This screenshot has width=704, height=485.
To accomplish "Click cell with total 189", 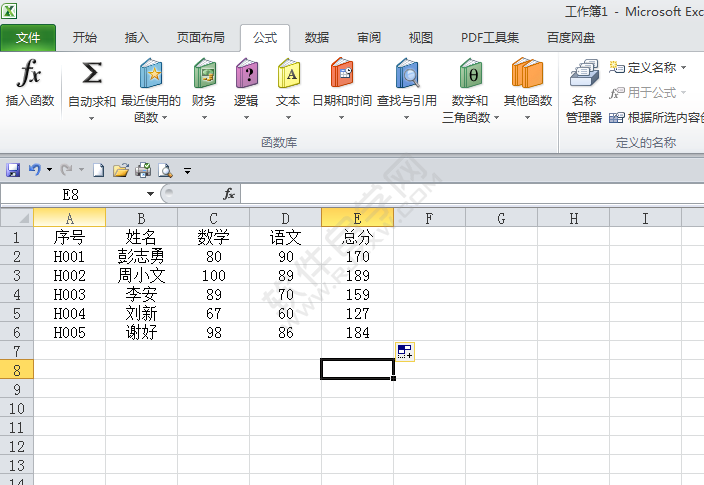I will [x=357, y=275].
